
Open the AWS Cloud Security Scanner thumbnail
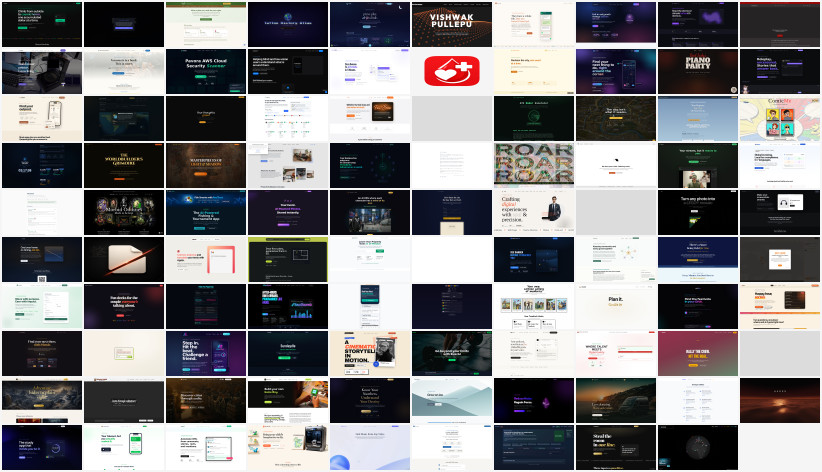(x=206, y=71)
